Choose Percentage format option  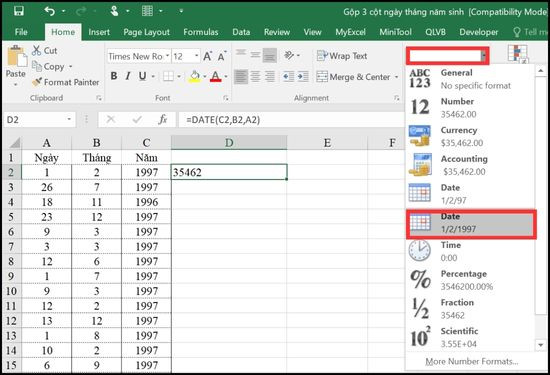(x=470, y=280)
